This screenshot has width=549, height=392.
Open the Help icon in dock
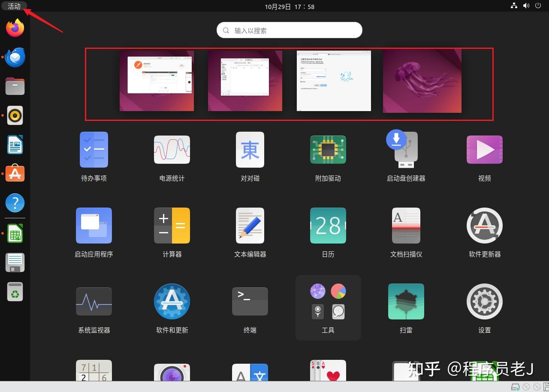(x=15, y=203)
